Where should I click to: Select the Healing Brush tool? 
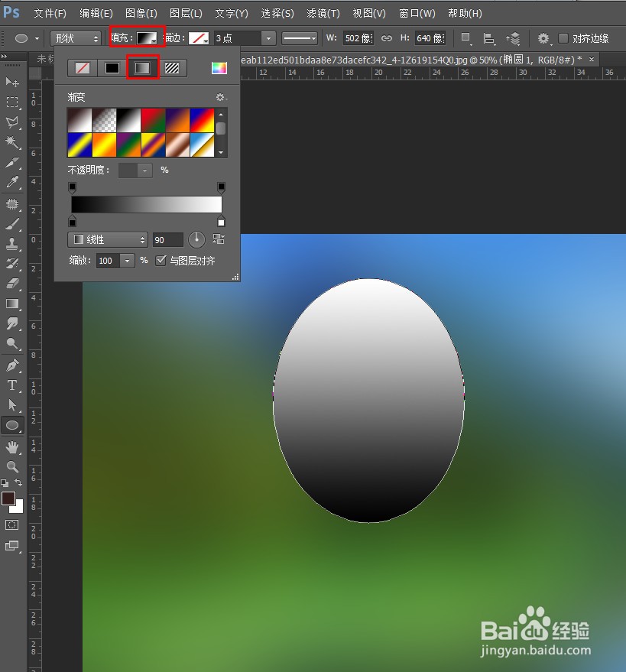pyautogui.click(x=12, y=204)
